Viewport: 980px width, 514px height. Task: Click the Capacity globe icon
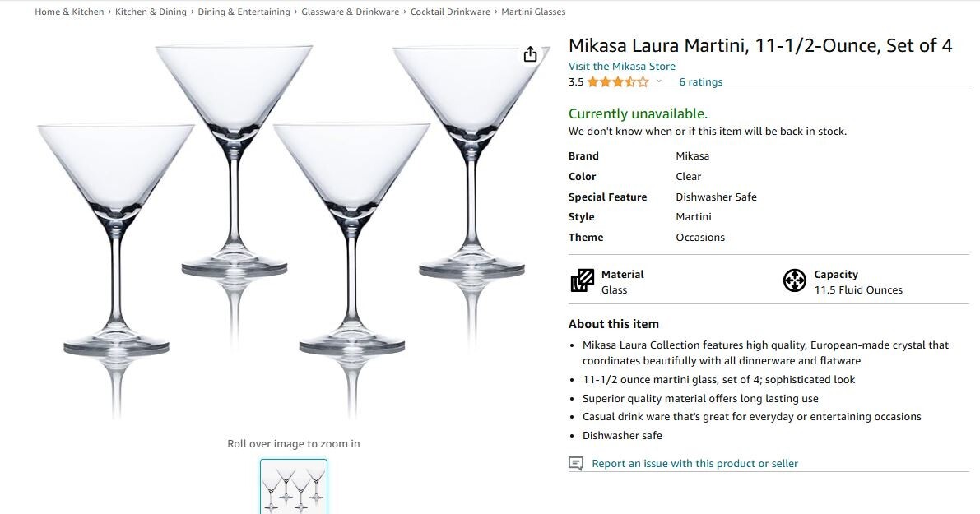pos(795,280)
